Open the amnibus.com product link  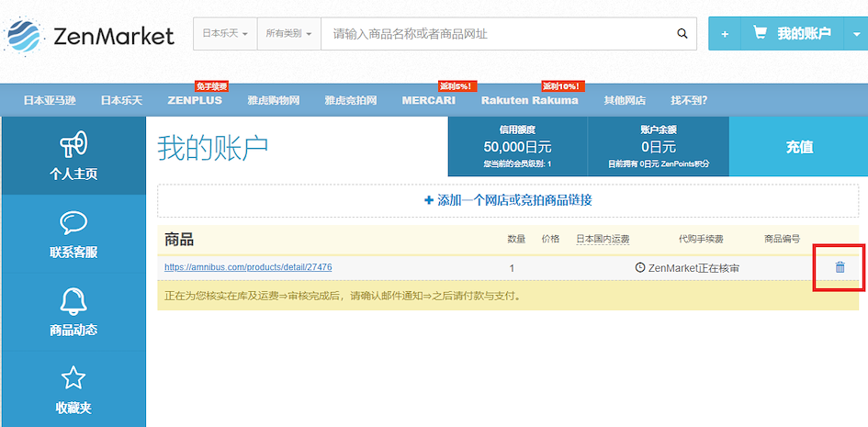tap(248, 267)
